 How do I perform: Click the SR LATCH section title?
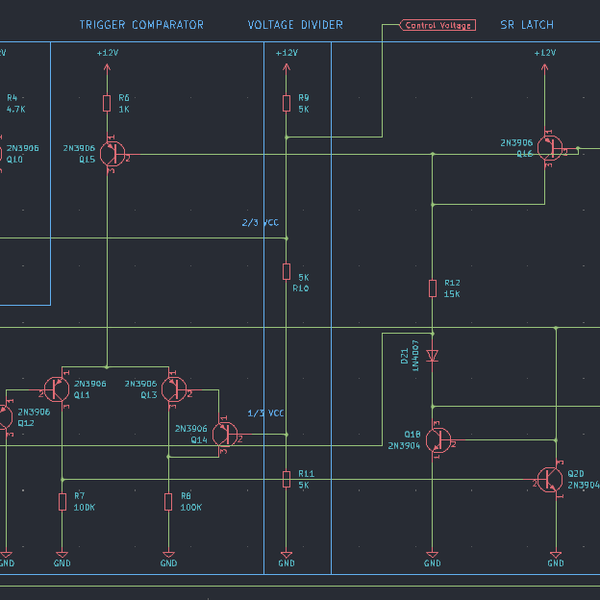tap(527, 25)
